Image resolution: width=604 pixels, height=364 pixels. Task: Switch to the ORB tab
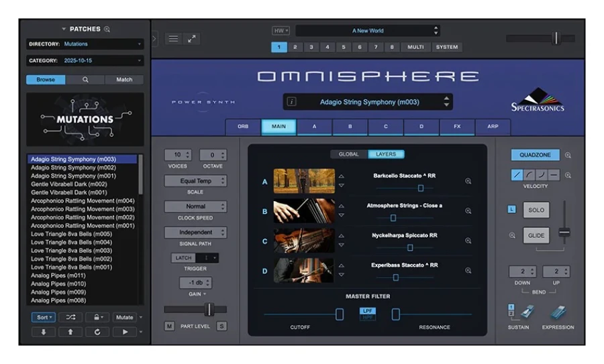coord(243,127)
